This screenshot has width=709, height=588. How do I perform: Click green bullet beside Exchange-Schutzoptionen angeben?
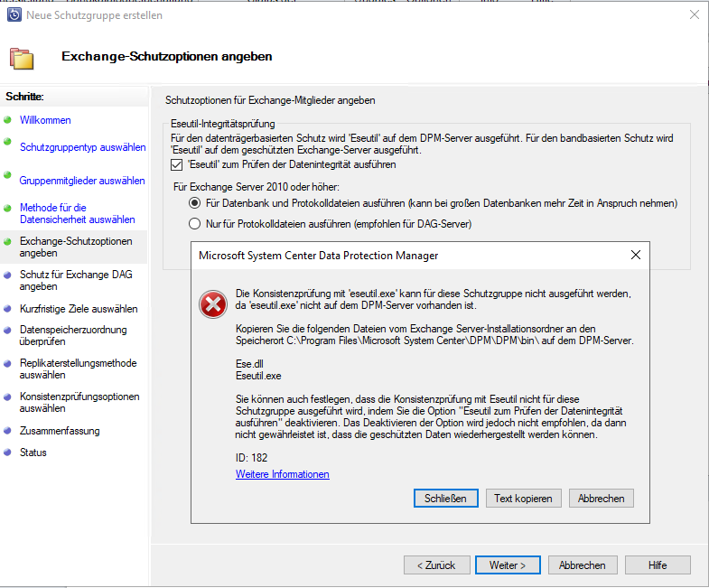tap(7, 241)
